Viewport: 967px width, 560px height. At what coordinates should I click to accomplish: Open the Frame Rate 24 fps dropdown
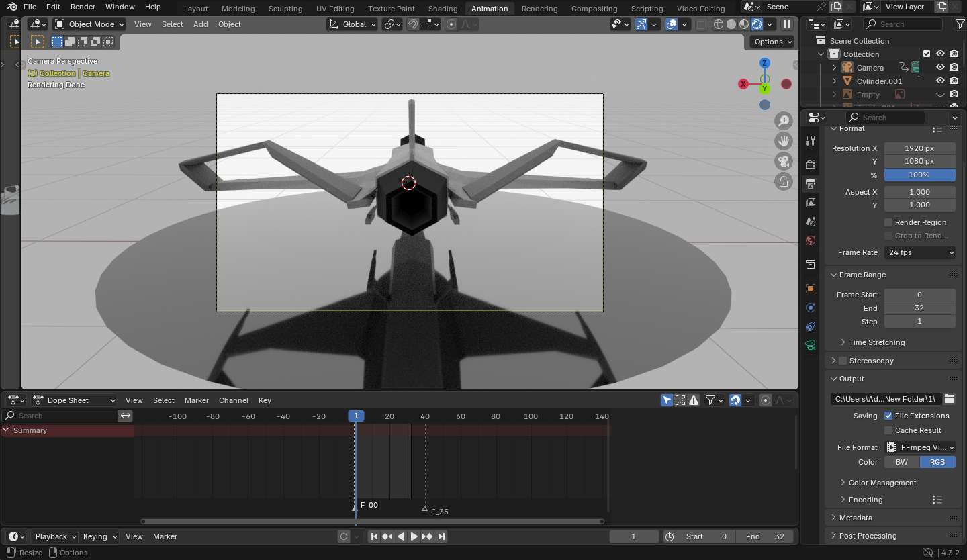(920, 252)
